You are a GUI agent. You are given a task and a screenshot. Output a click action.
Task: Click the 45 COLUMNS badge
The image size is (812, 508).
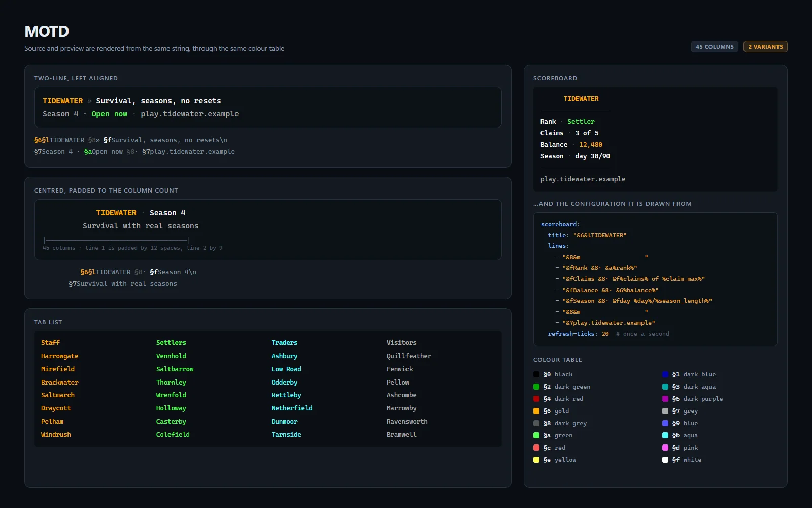pyautogui.click(x=715, y=47)
